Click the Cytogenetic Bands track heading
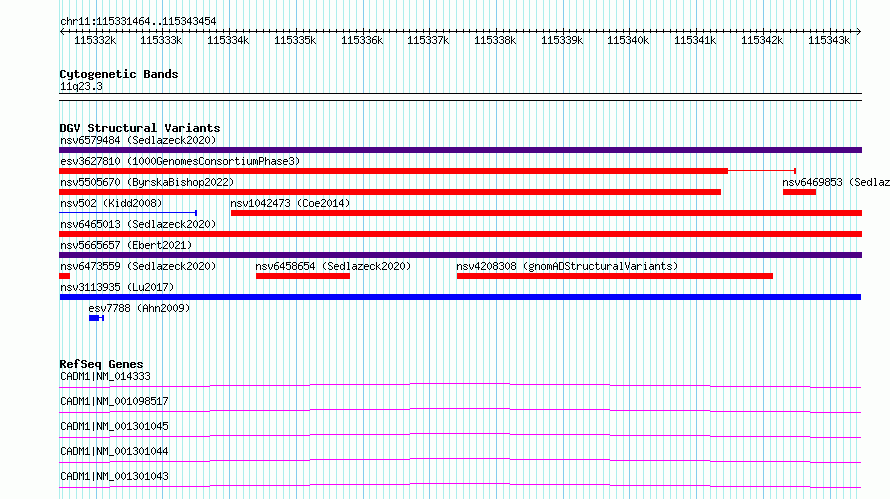The image size is (890, 499). tap(119, 74)
